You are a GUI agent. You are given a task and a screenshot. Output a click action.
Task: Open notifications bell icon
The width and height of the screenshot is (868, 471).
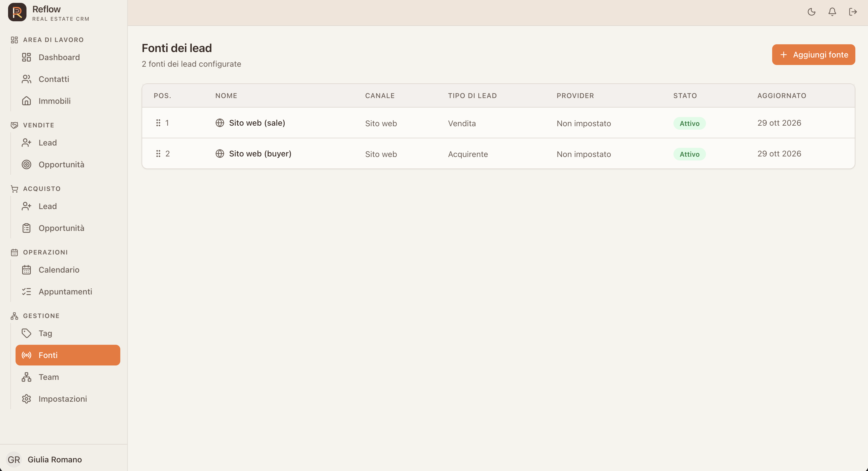pos(832,12)
